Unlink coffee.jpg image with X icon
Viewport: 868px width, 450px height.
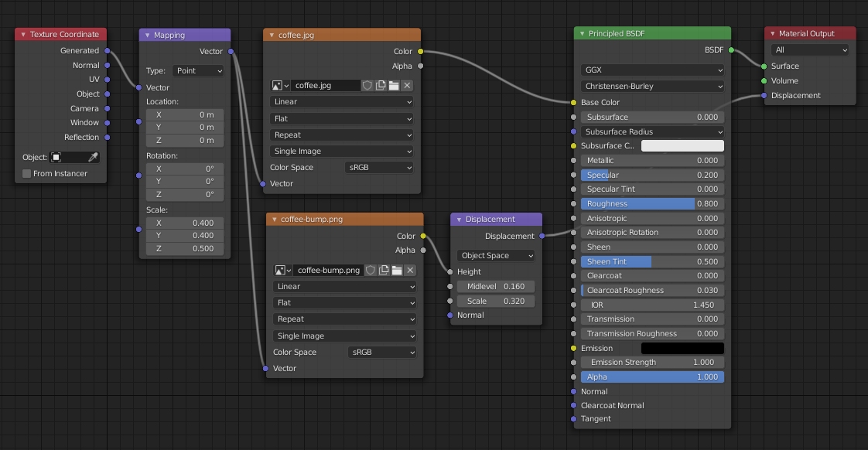pyautogui.click(x=407, y=85)
